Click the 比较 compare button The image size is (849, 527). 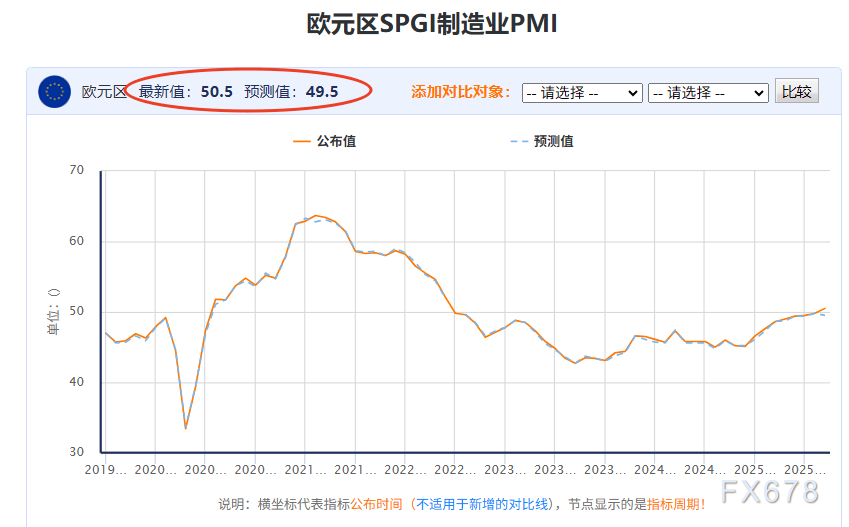point(796,91)
